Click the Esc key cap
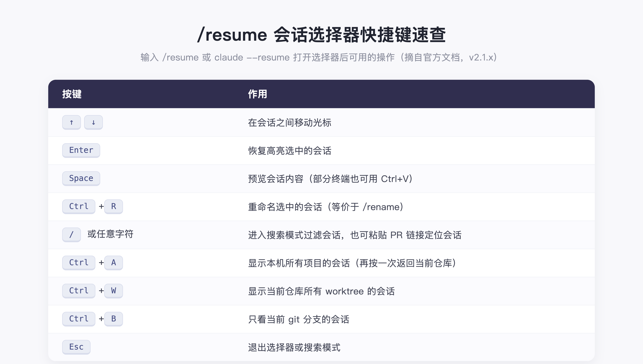This screenshot has height=364, width=643. point(76,347)
